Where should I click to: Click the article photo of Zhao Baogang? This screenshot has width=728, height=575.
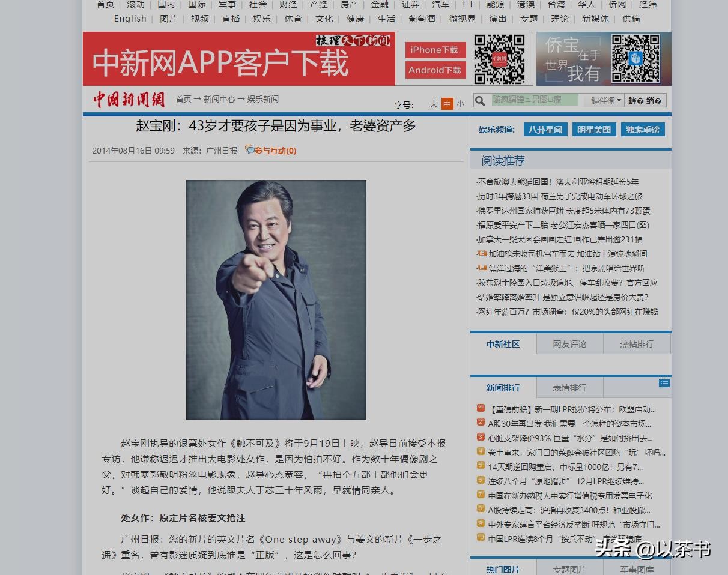pos(276,300)
